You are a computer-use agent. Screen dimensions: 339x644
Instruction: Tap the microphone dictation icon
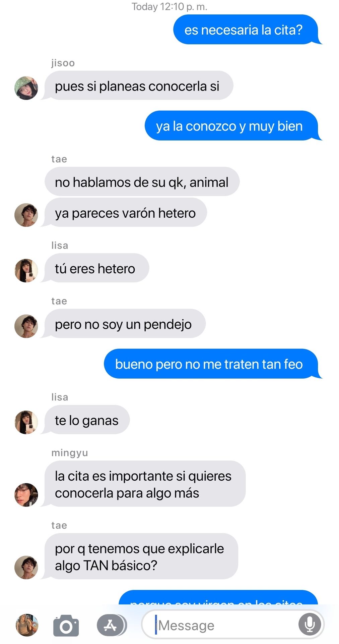310,625
